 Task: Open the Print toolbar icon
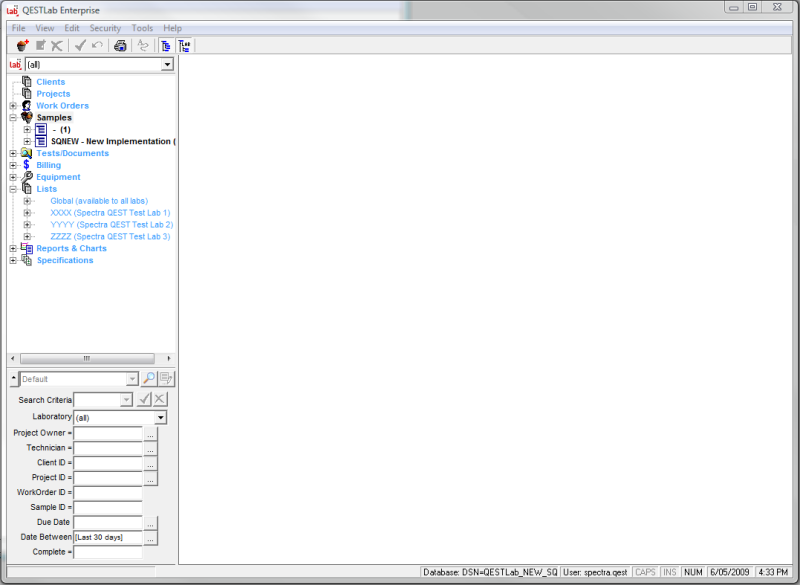pyautogui.click(x=120, y=45)
